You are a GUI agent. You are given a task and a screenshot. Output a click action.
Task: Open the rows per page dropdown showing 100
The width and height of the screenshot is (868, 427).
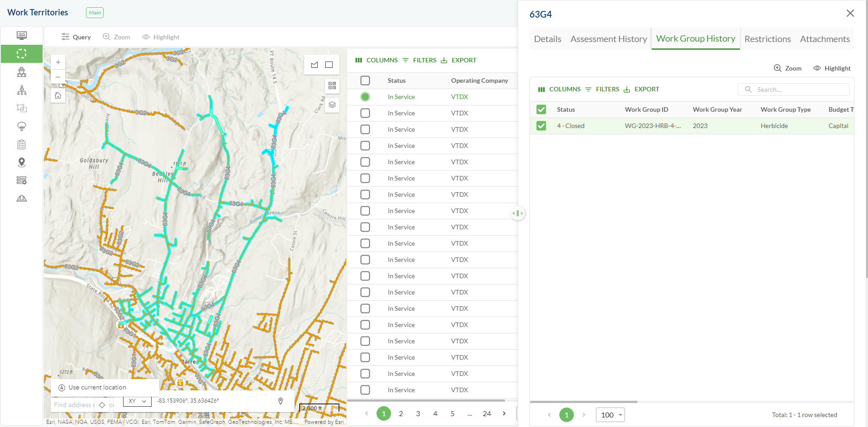[x=610, y=415]
